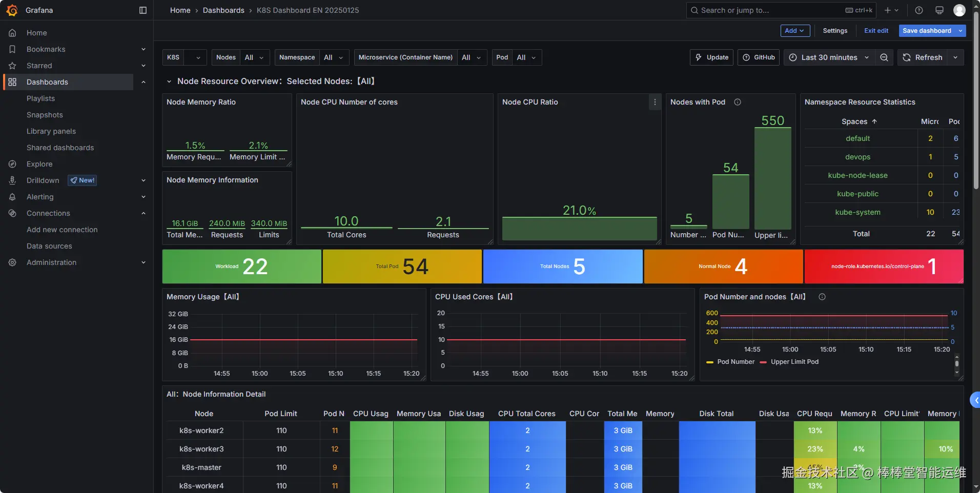Open Last 30 minutes time picker

pos(829,57)
